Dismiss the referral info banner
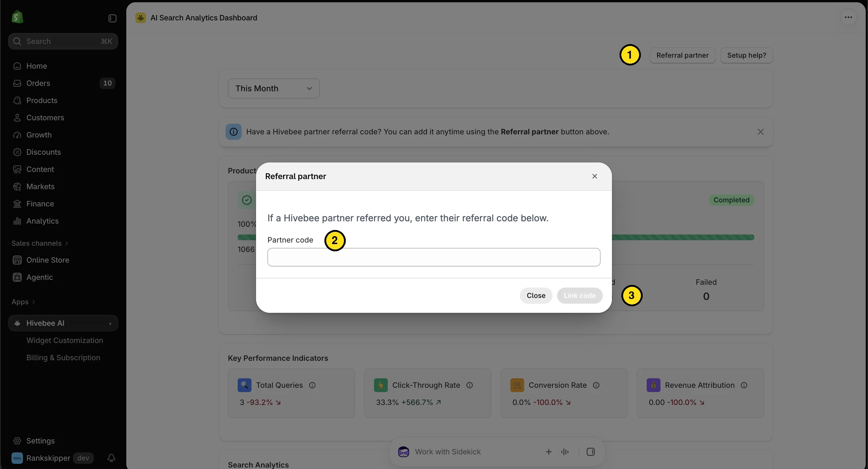 pyautogui.click(x=760, y=132)
